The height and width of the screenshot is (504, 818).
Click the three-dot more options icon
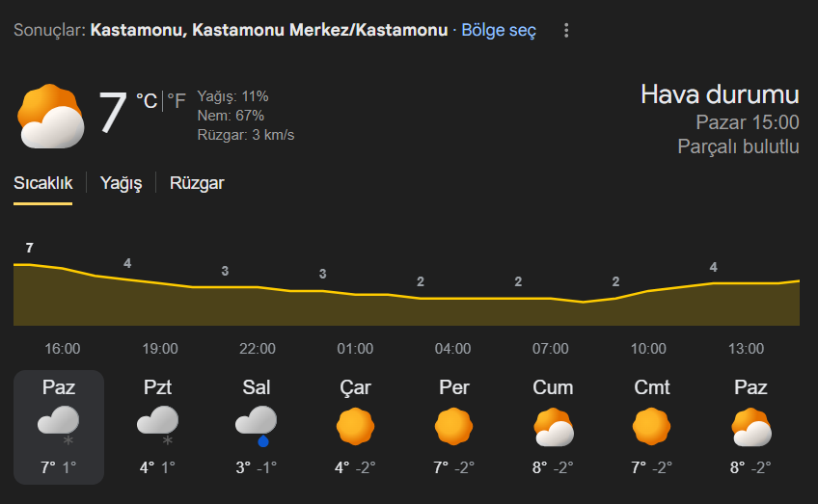pos(566,31)
